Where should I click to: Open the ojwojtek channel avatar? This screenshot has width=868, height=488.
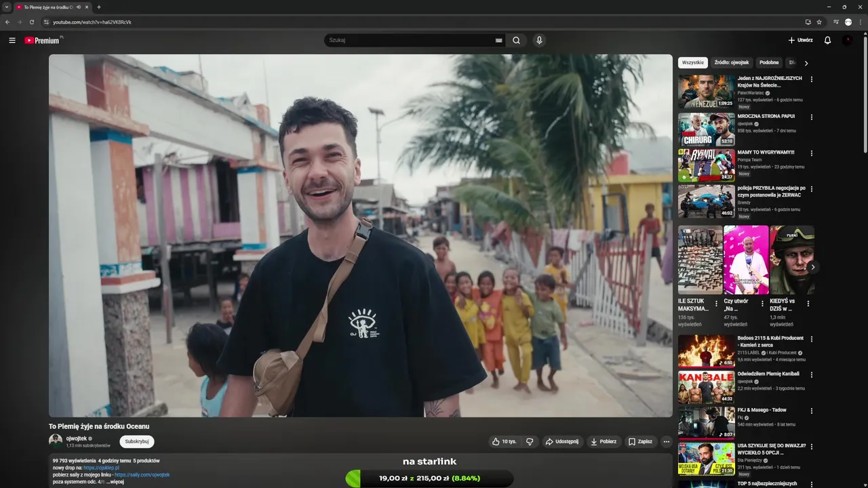(x=56, y=441)
